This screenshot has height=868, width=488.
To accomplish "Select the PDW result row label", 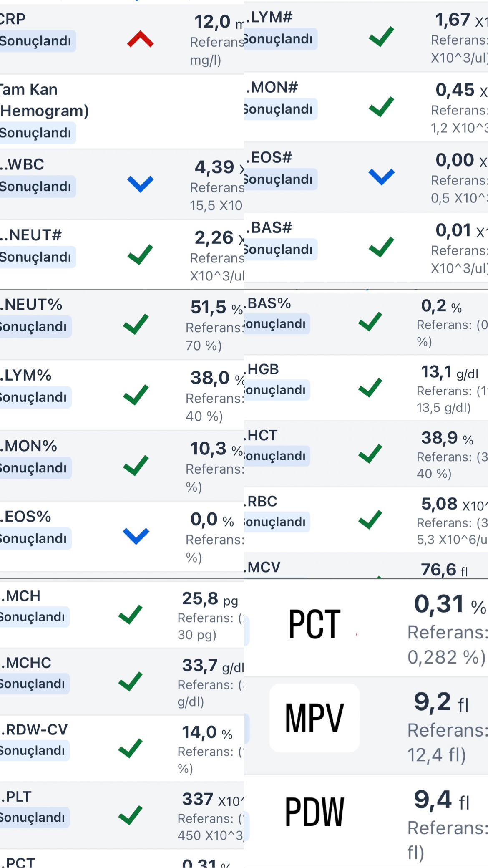I will click(x=314, y=812).
